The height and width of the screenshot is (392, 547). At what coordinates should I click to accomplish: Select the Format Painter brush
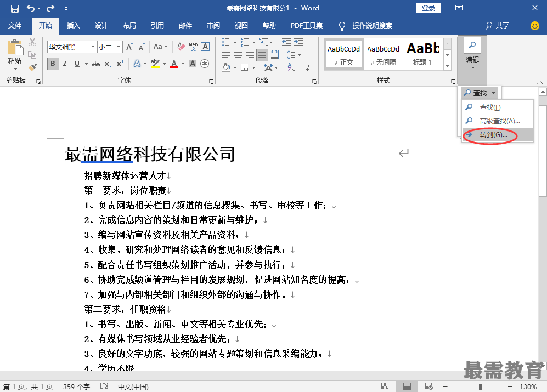coord(32,67)
